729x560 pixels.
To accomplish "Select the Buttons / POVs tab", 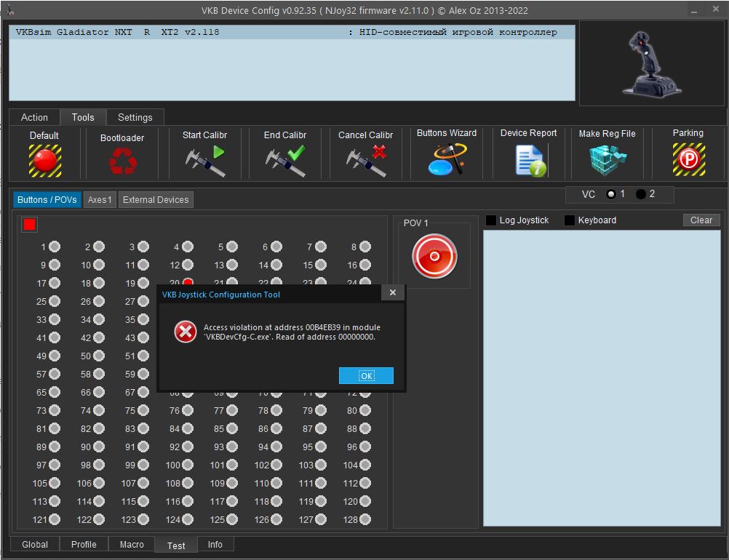I will coord(47,200).
